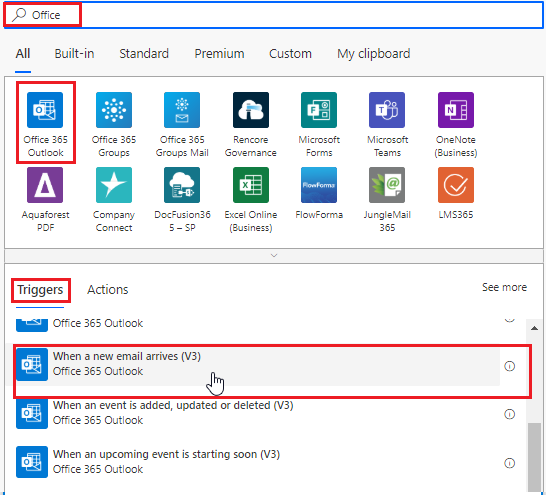Switch to the Built-in tab

click(x=74, y=54)
